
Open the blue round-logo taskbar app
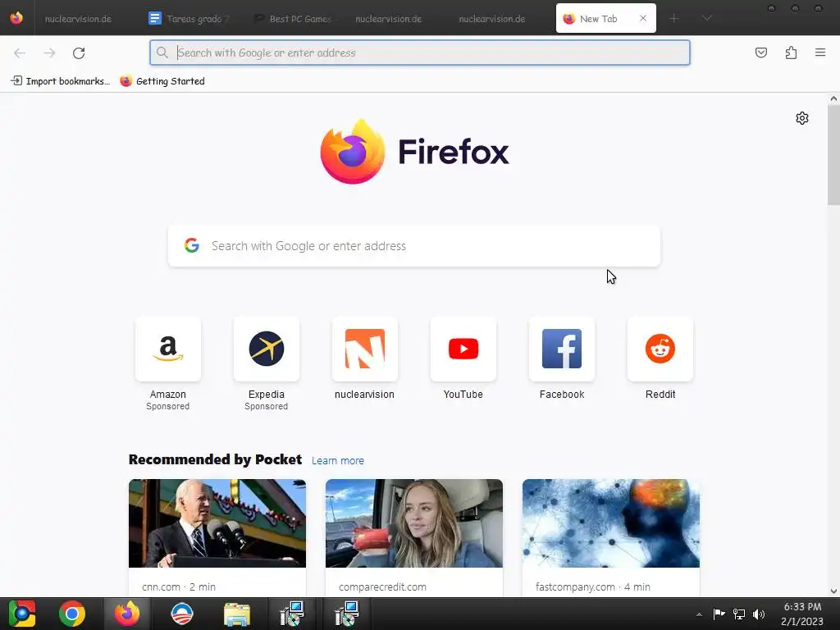tap(181, 614)
